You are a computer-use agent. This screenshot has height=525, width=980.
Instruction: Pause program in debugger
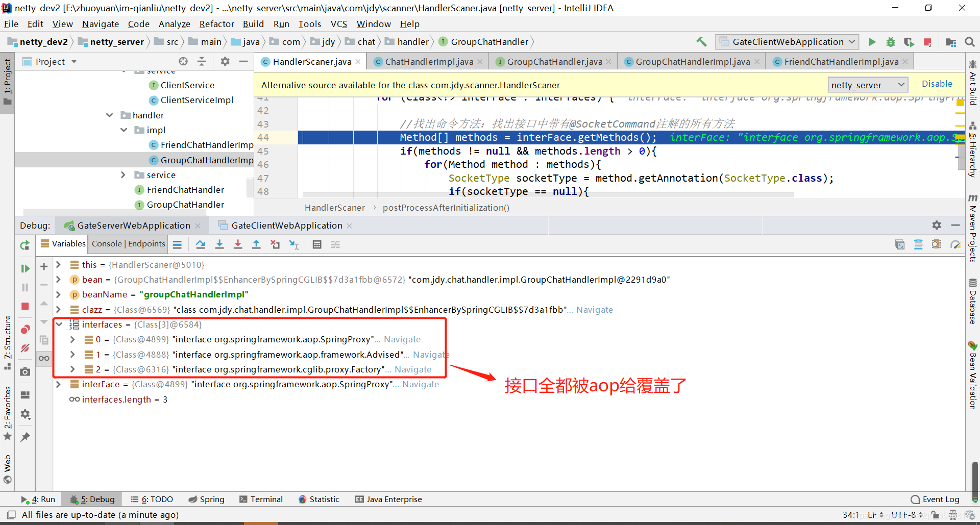click(24, 287)
